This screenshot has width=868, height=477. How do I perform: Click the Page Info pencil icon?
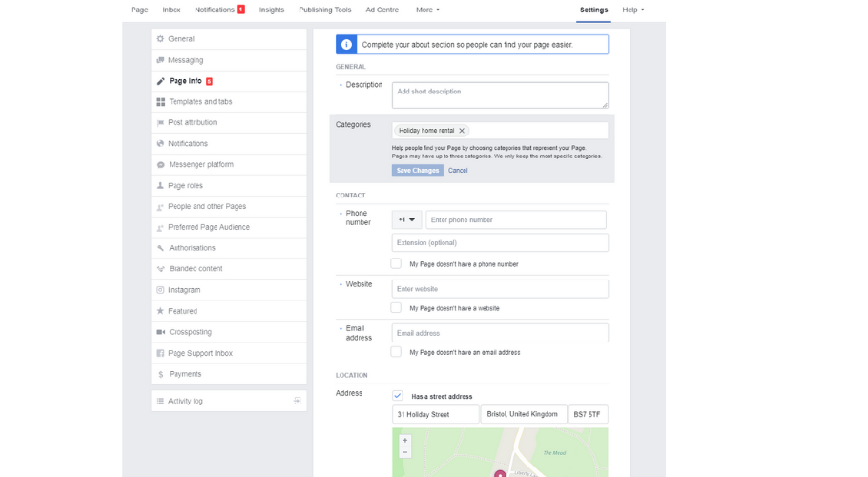coord(160,81)
